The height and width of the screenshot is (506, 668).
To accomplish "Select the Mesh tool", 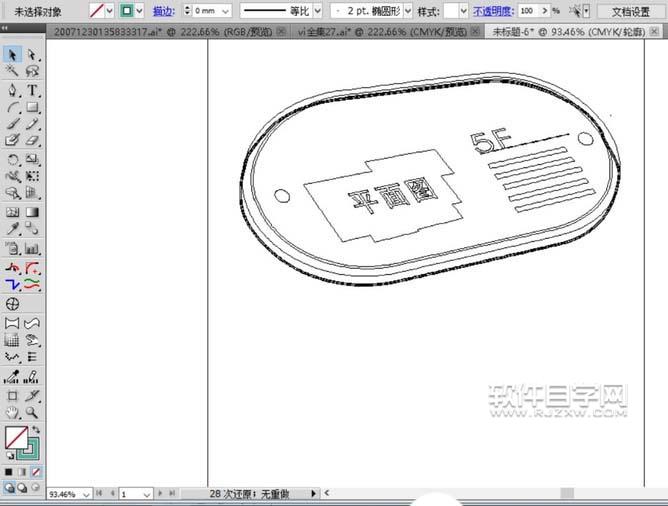I will [x=12, y=212].
